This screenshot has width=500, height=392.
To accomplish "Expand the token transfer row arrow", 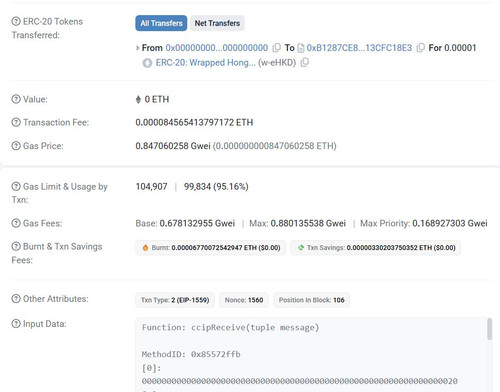I will pos(137,48).
